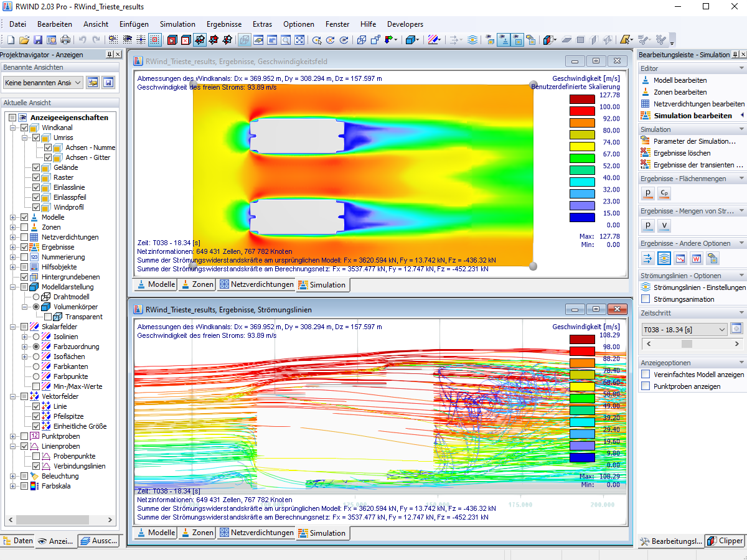Move the Zeitschritt time step slider
This screenshot has width=747, height=560.
[x=687, y=343]
